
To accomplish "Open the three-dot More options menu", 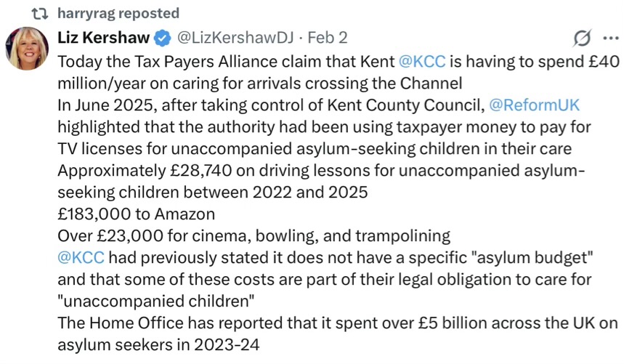I will click(x=609, y=37).
